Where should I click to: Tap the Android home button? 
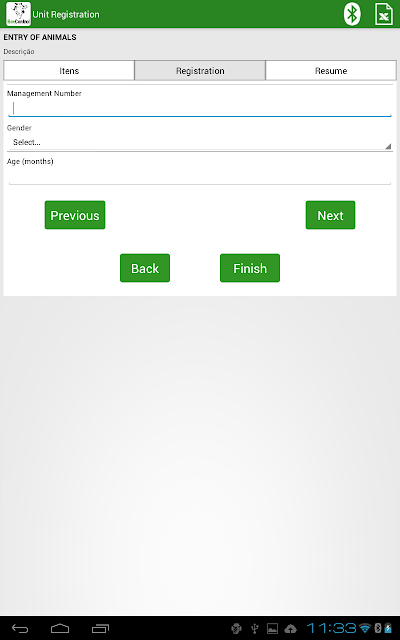coord(60,628)
